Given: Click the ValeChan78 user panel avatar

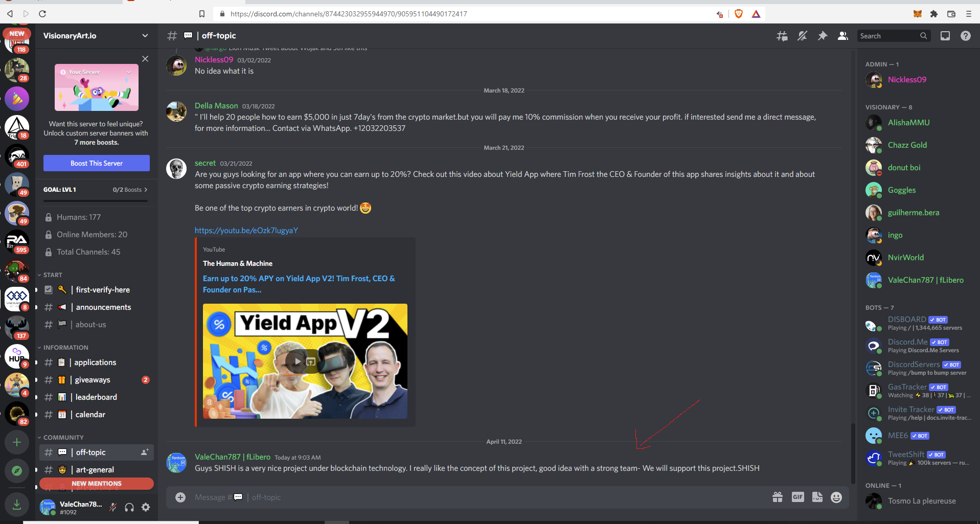Looking at the screenshot, I should point(48,507).
